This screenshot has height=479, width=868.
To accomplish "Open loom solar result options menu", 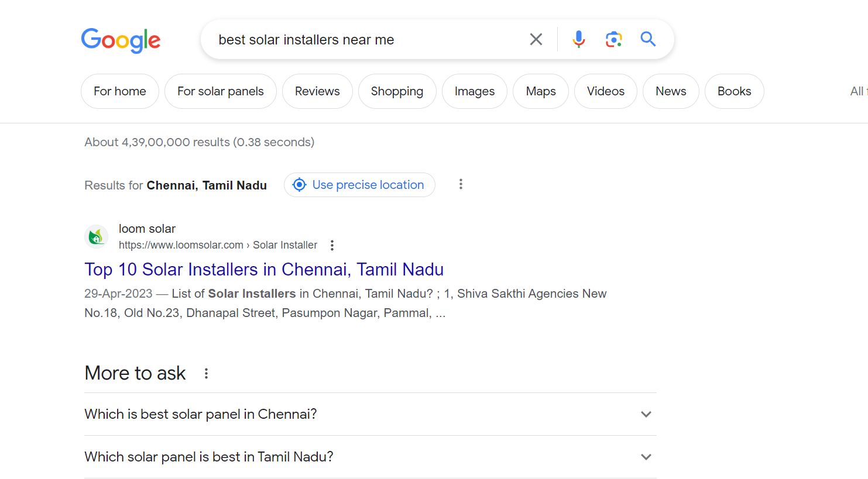I will pos(332,245).
